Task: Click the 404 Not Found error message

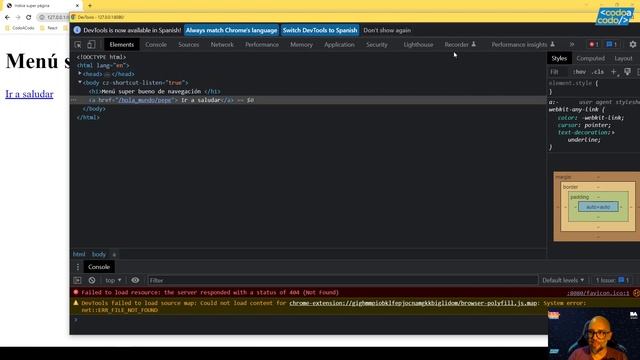Action: [x=210, y=293]
